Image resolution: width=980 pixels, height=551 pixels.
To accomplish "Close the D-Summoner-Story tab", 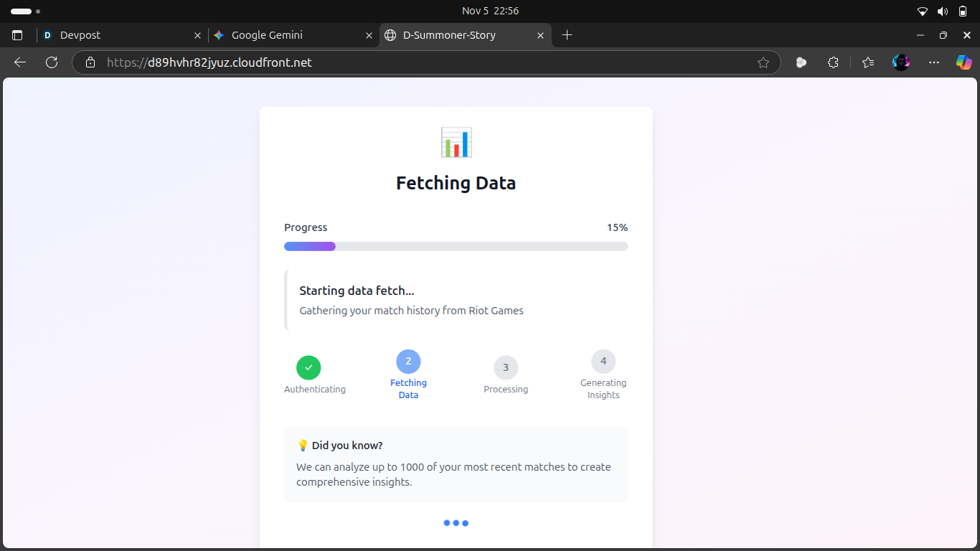I will [x=541, y=35].
